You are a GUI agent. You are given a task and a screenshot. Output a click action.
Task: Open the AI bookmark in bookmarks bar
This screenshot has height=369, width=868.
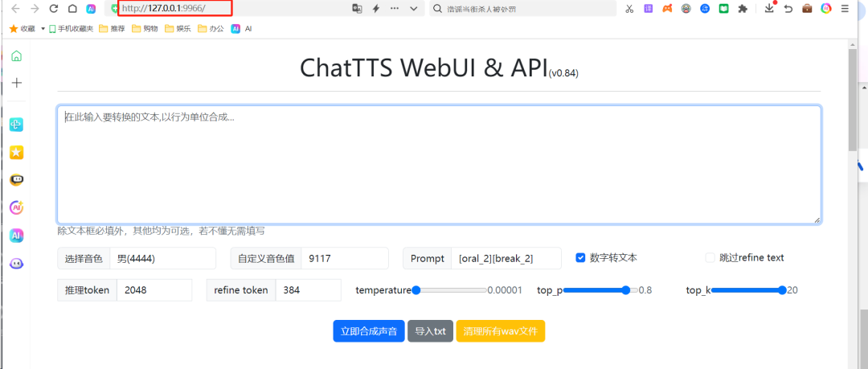pyautogui.click(x=241, y=29)
